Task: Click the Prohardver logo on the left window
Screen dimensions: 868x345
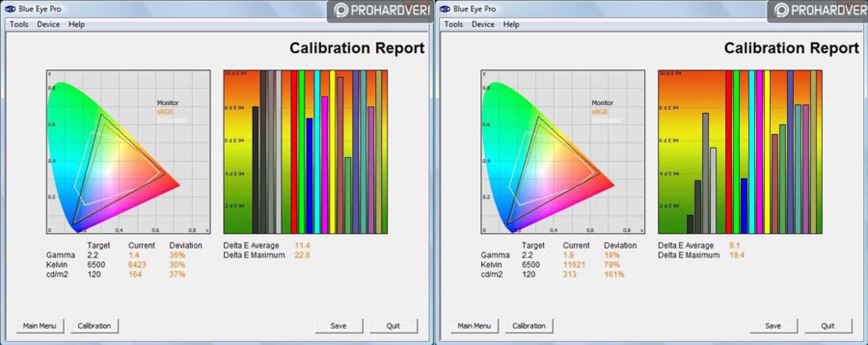Action: click(381, 10)
